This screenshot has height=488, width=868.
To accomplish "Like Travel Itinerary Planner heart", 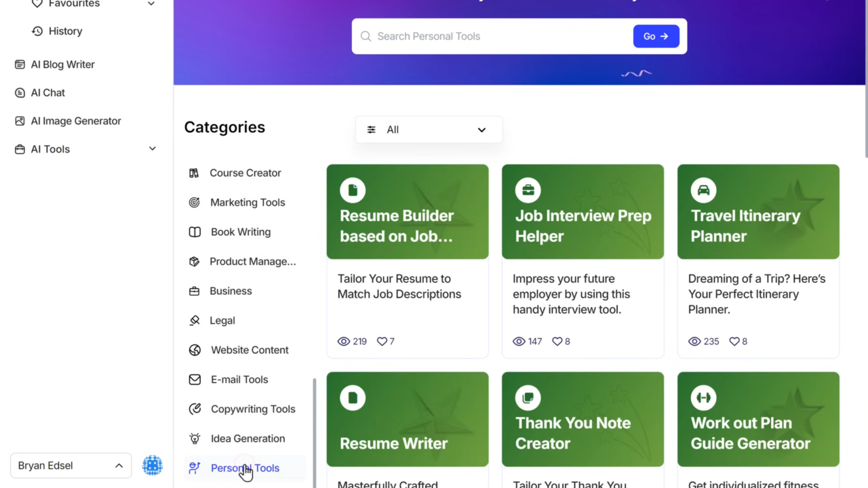I will coord(734,342).
